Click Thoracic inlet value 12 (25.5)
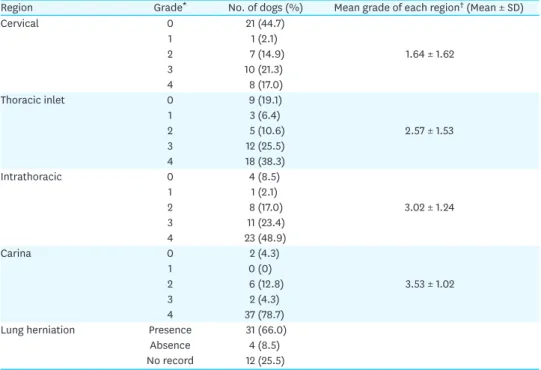The height and width of the screenshot is (370, 541). point(265,146)
